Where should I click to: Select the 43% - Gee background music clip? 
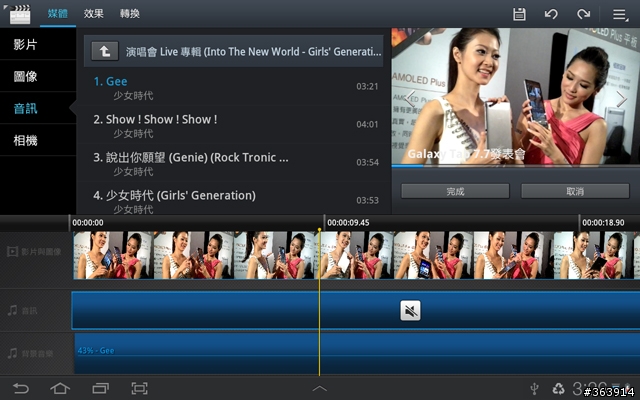click(x=357, y=353)
